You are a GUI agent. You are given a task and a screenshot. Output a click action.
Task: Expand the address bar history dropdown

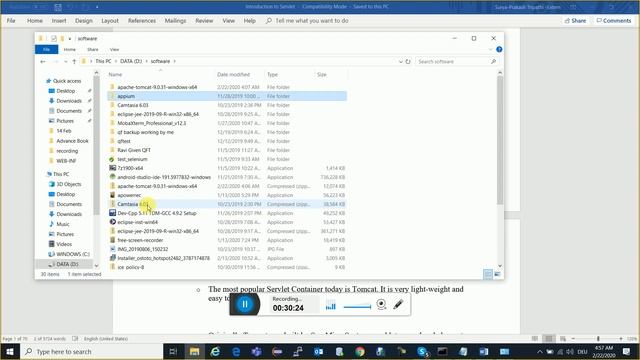(400, 62)
